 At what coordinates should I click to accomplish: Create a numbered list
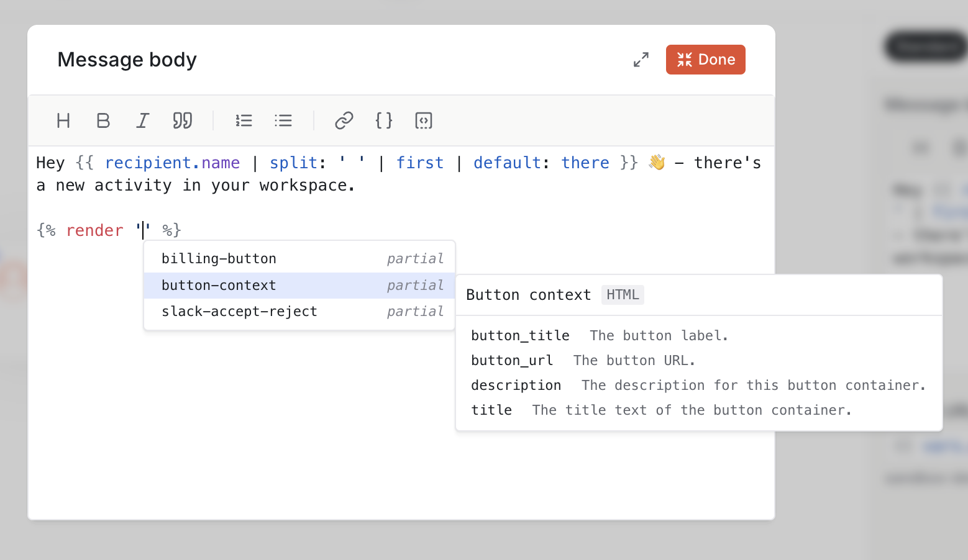pos(244,120)
